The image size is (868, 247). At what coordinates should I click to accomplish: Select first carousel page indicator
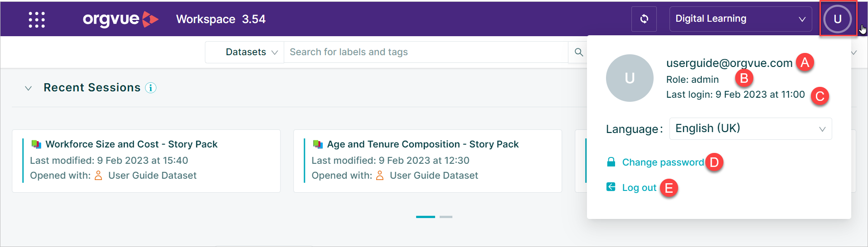coord(426,217)
